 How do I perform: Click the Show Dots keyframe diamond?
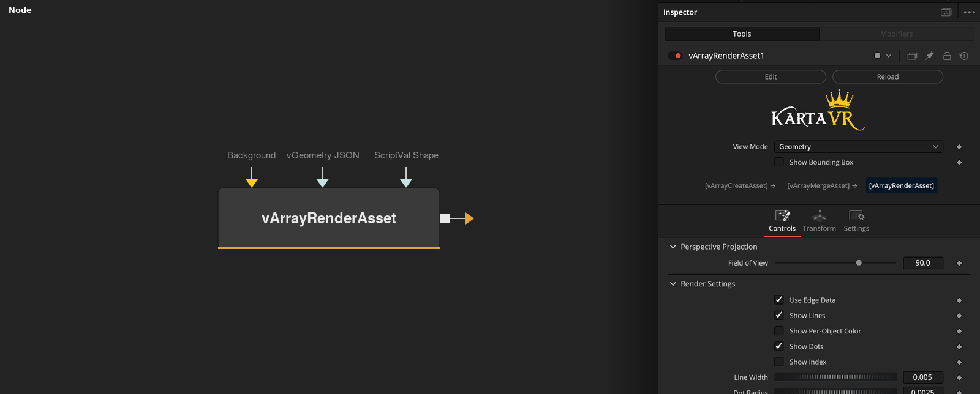959,347
